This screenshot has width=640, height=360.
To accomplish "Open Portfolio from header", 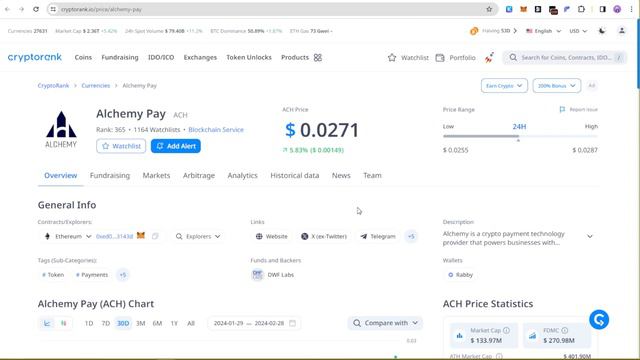I will coord(456,58).
